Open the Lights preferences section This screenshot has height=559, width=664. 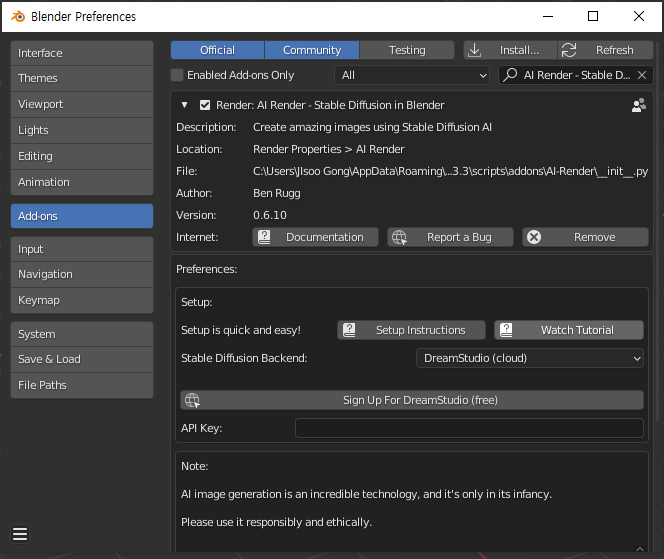pyautogui.click(x=82, y=130)
